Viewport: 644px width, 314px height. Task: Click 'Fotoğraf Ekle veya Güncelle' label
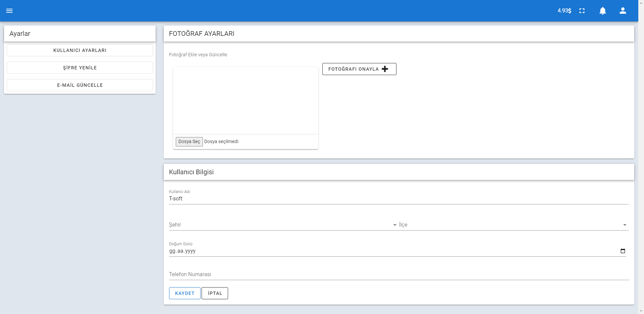pos(198,55)
